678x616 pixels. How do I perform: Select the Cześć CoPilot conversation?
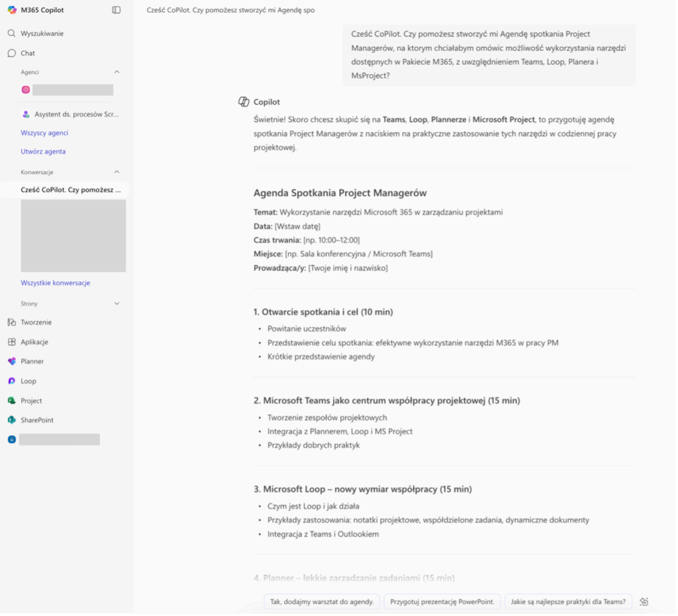coord(70,190)
